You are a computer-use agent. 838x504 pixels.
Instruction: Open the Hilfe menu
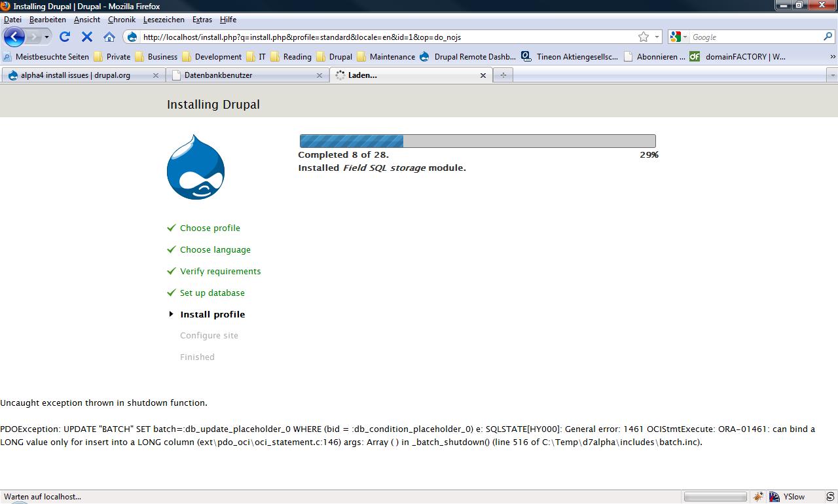(x=228, y=20)
